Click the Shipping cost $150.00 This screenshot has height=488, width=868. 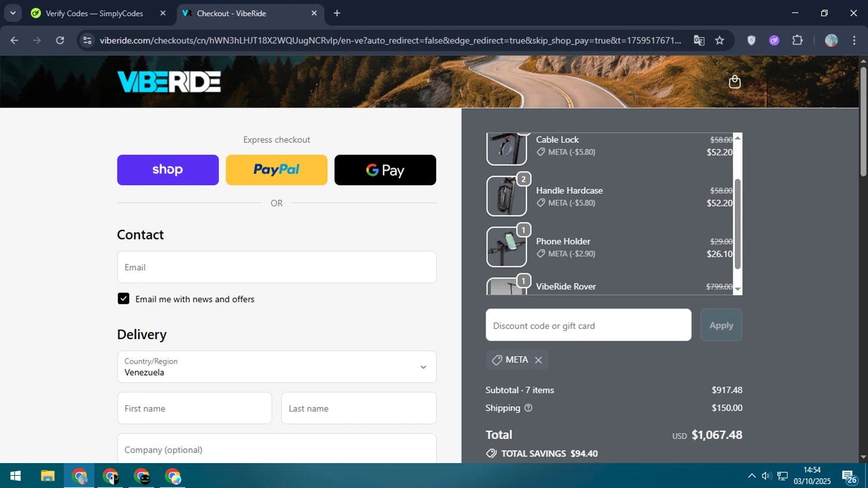tap(727, 408)
